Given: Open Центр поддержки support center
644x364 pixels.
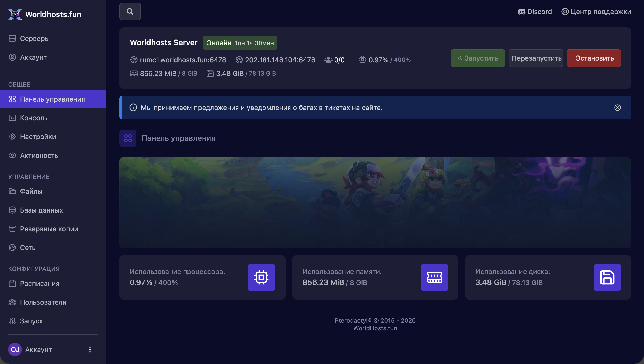Looking at the screenshot, I should tap(596, 12).
